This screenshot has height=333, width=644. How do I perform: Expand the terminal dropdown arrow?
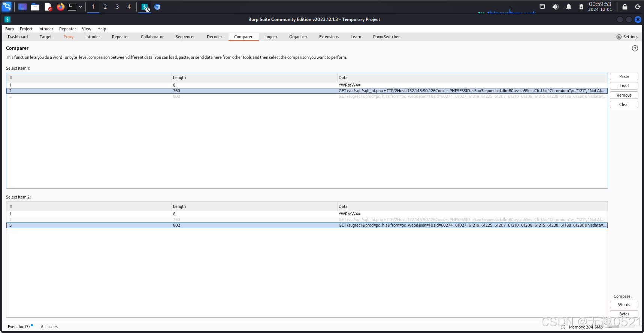tap(81, 7)
